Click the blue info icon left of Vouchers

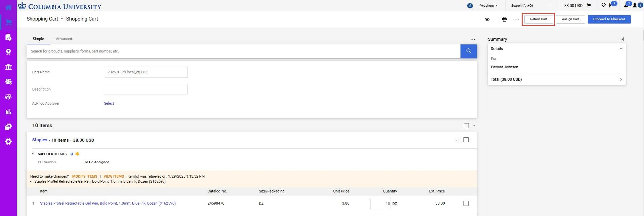pyautogui.click(x=470, y=6)
